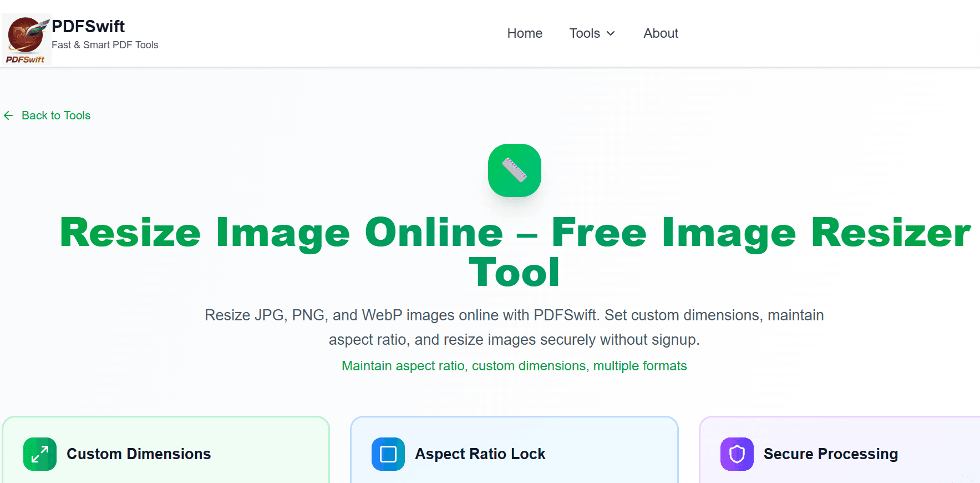The width and height of the screenshot is (980, 483).
Task: Click the PDFSwift logo image
Action: tap(27, 39)
